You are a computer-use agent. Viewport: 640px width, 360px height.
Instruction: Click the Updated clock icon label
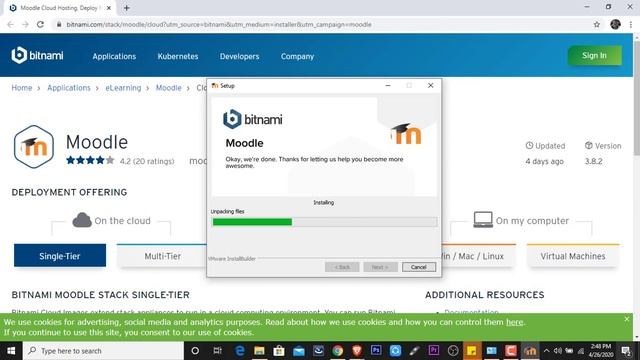[x=545, y=146]
